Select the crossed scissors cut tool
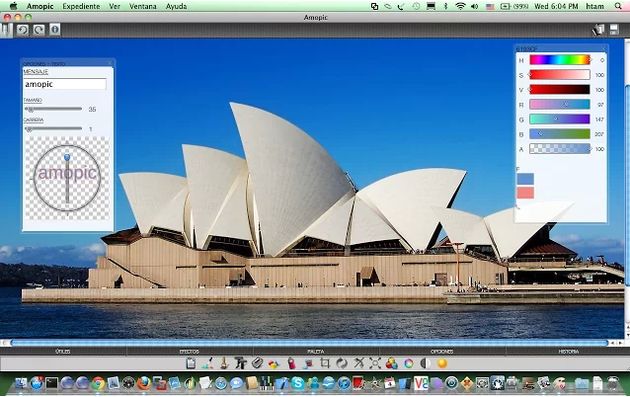Viewport: 630px width, 397px height. tap(359, 363)
